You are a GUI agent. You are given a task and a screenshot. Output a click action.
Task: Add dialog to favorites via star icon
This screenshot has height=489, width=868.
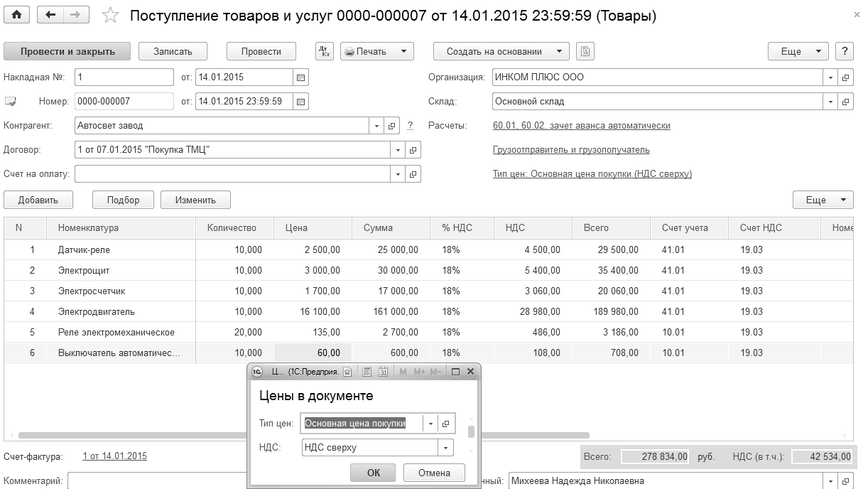click(x=347, y=372)
